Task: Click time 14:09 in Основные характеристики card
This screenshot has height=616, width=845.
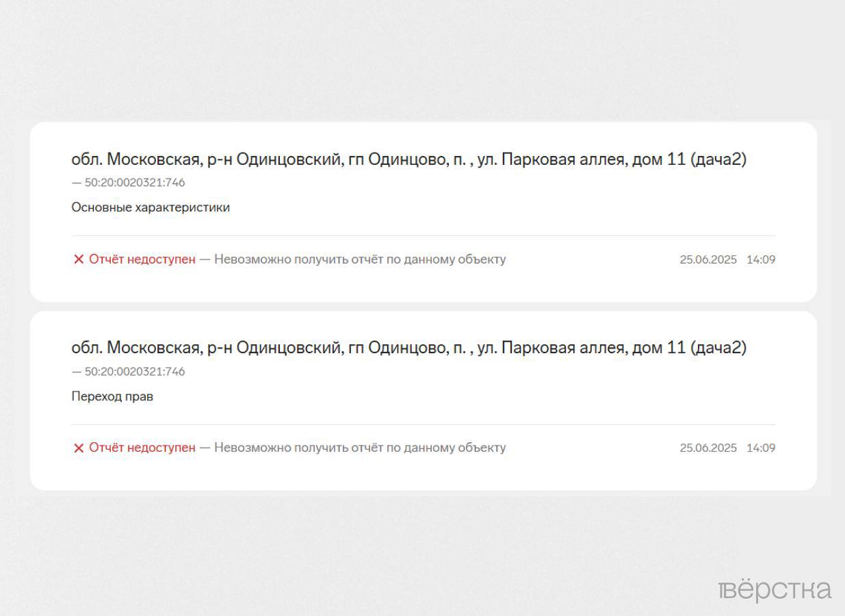Action: (761, 259)
